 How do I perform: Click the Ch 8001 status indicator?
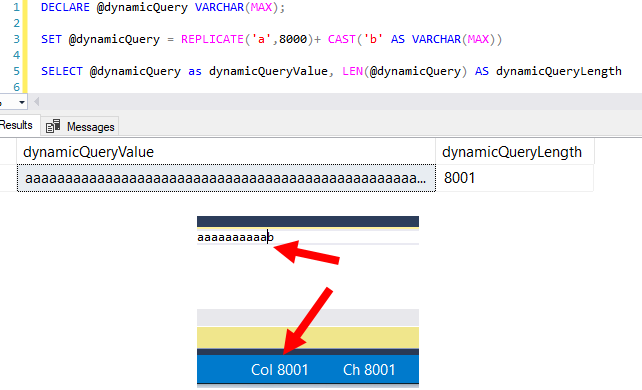click(369, 370)
